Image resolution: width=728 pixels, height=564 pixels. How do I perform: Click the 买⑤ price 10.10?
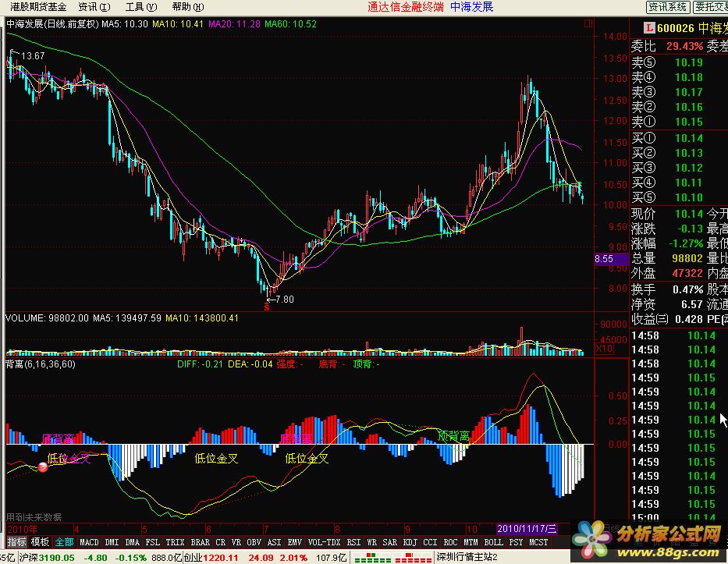[x=688, y=197]
